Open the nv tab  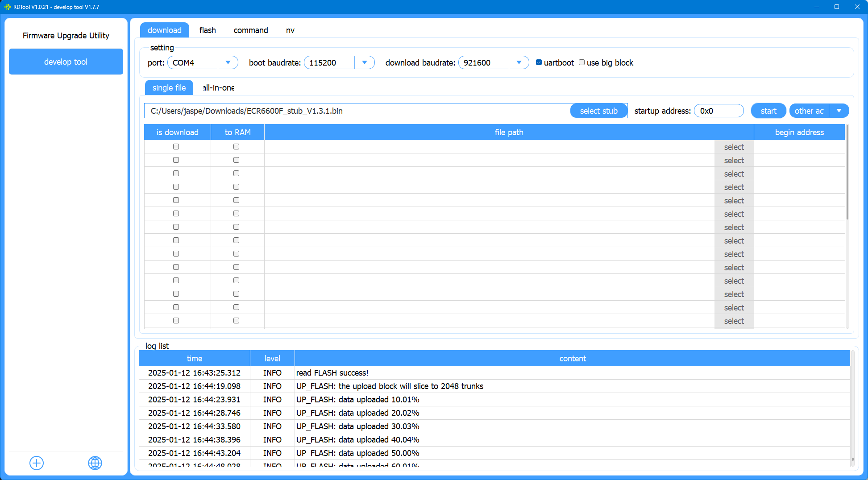(290, 30)
